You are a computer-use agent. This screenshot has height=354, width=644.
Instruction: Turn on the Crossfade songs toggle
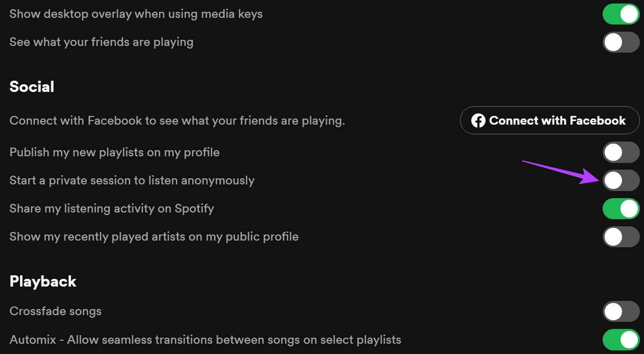pyautogui.click(x=621, y=311)
